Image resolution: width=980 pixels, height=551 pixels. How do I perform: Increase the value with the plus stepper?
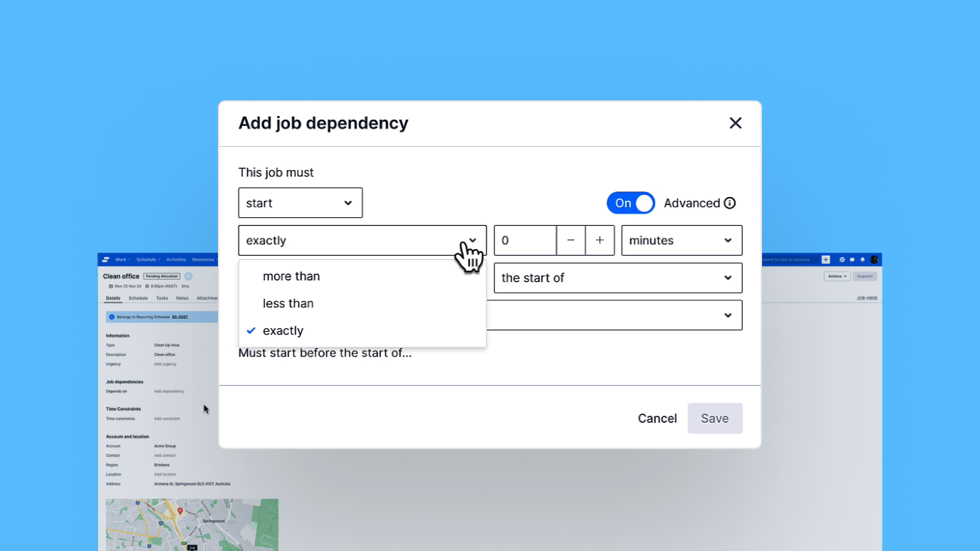(600, 240)
